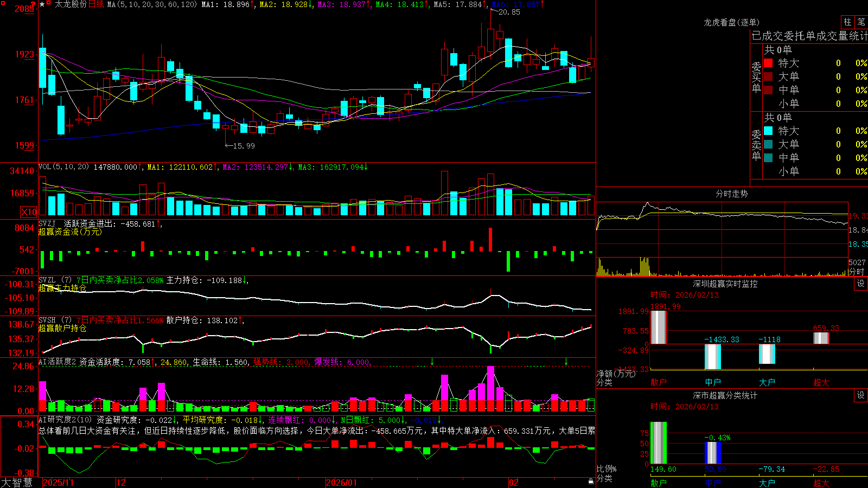Click the 超赢资金流(万元) yellow label

[70, 232]
